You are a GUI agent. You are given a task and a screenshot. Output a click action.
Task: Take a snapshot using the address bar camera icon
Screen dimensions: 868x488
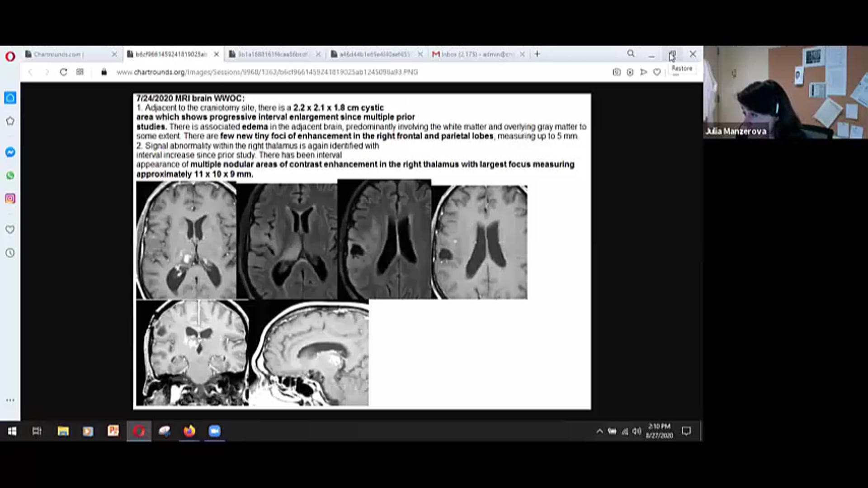click(x=616, y=72)
